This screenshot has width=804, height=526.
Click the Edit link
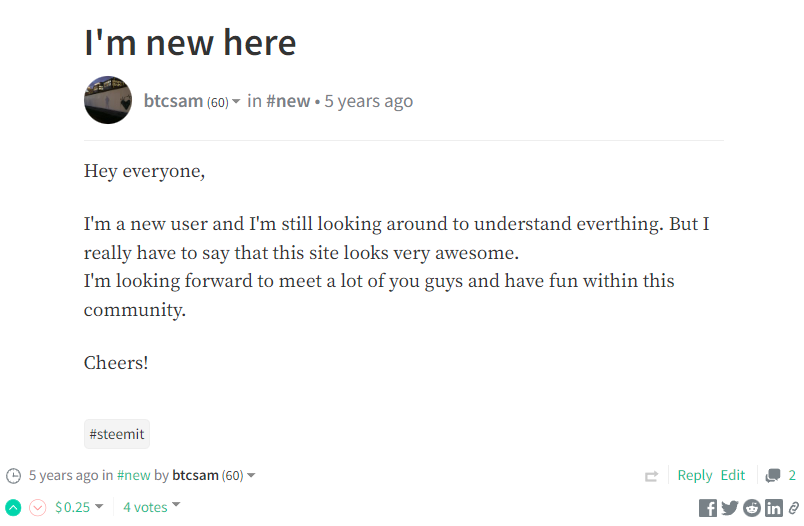pos(733,475)
